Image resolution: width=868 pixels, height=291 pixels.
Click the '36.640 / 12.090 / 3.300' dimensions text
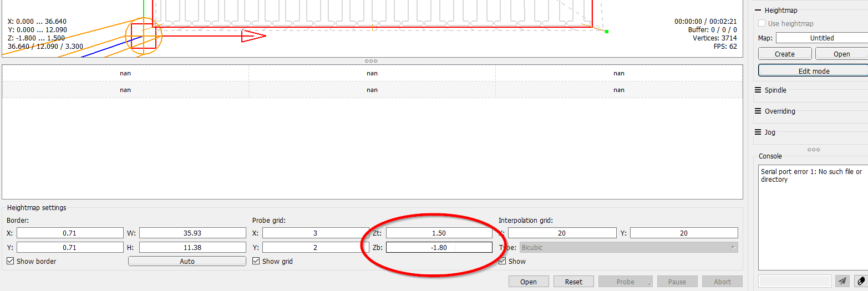tap(45, 47)
